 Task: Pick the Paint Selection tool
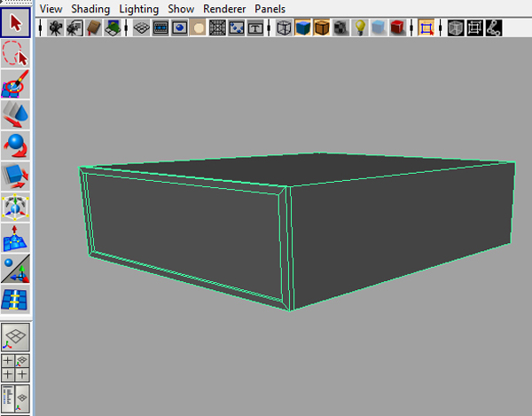pos(16,84)
